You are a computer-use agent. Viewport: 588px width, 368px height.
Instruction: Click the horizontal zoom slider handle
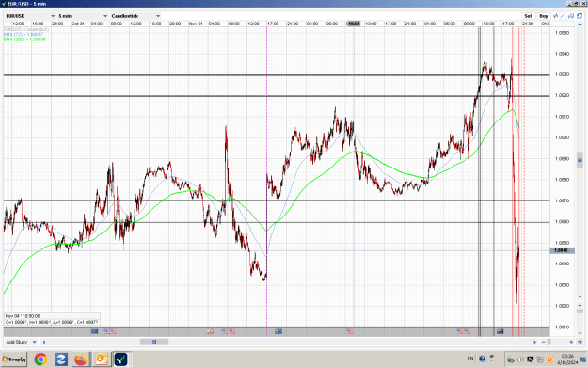click(x=549, y=342)
